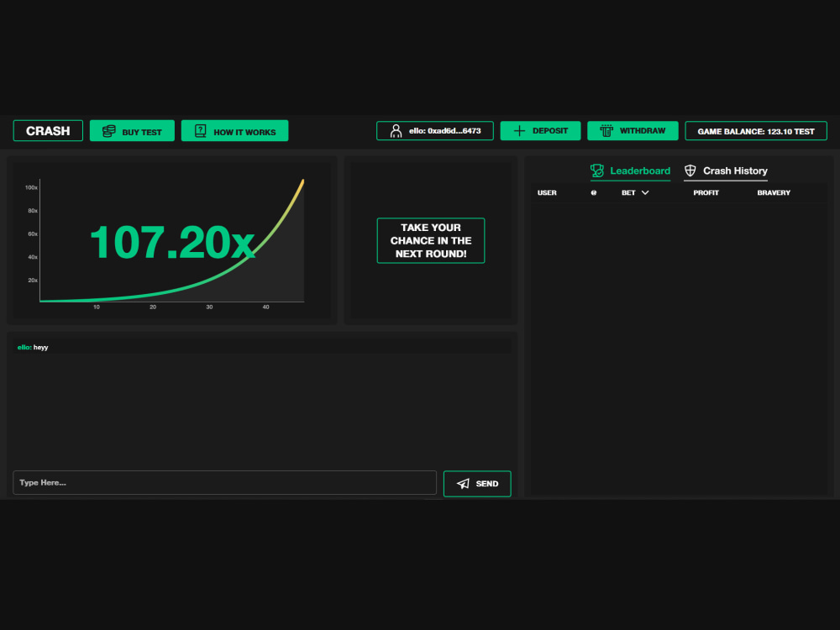Expand the BET column sort chevron

click(x=645, y=193)
